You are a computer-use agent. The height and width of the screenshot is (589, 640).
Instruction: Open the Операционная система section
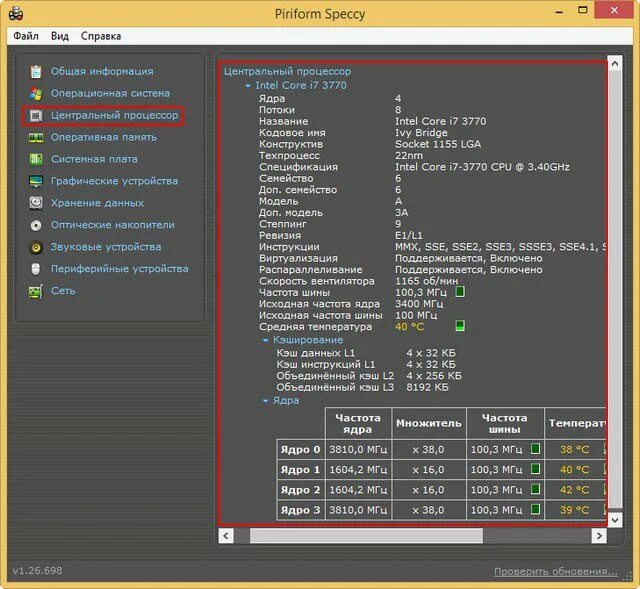coord(110,93)
